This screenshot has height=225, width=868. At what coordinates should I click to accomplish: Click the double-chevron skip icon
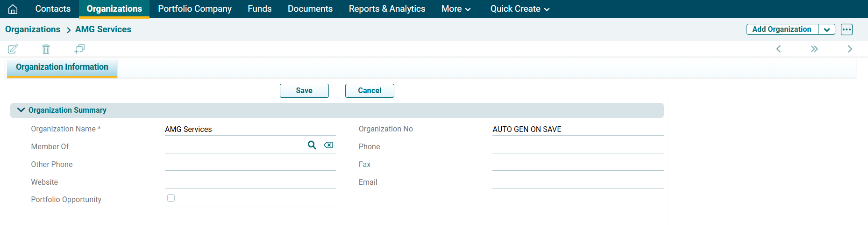coord(814,49)
